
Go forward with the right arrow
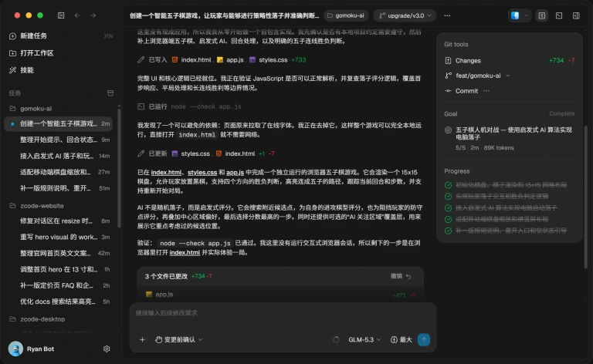coord(93,15)
